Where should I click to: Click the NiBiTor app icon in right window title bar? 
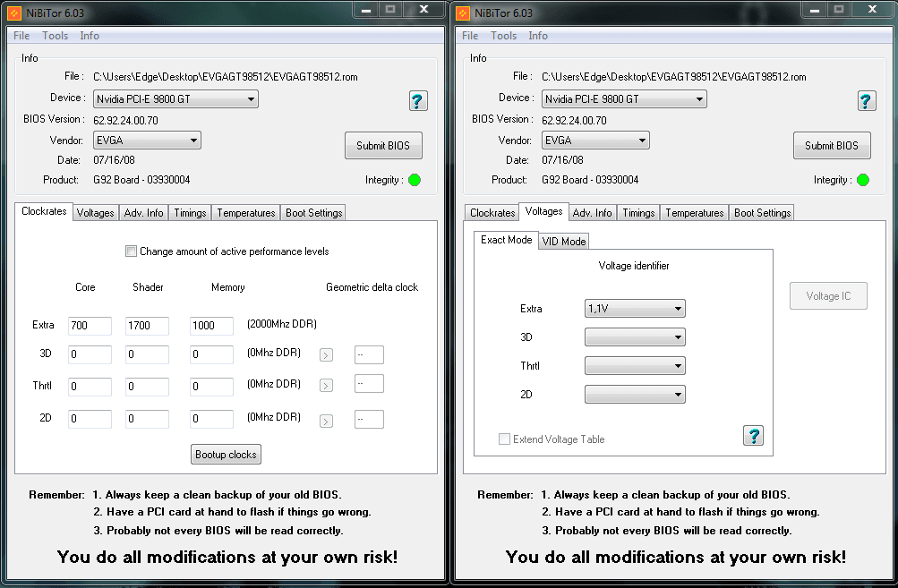coord(463,13)
